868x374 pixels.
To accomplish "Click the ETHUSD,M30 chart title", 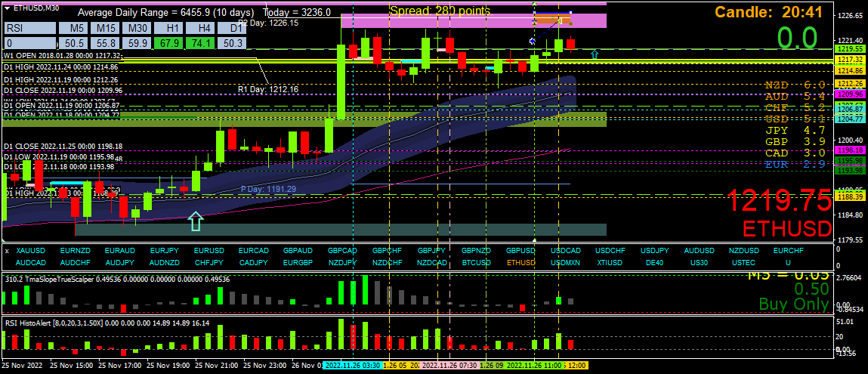I will point(37,8).
